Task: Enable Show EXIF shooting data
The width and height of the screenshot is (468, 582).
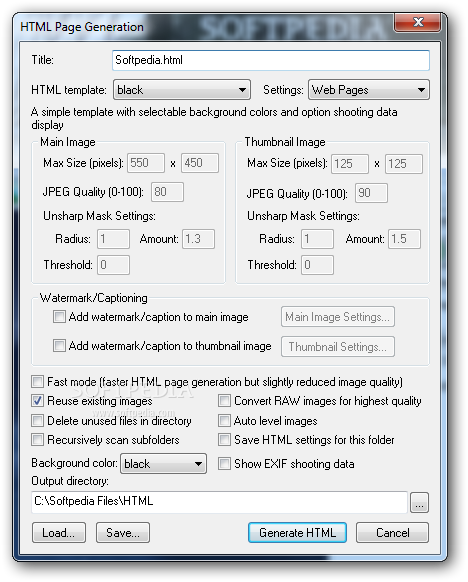Action: (x=224, y=464)
